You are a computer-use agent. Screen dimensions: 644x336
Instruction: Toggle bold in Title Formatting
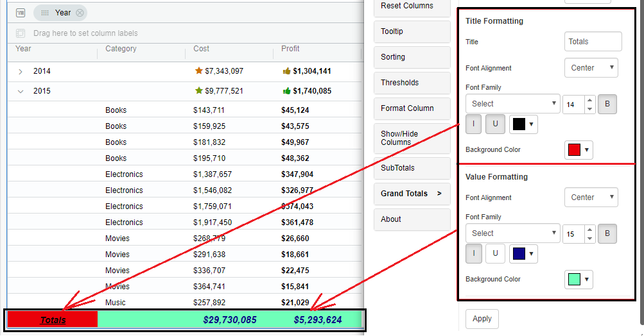click(x=607, y=104)
